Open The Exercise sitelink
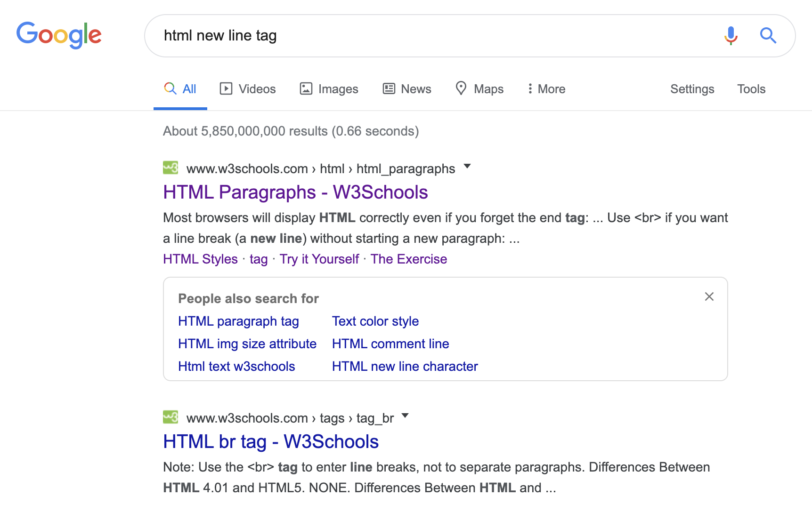 [409, 259]
